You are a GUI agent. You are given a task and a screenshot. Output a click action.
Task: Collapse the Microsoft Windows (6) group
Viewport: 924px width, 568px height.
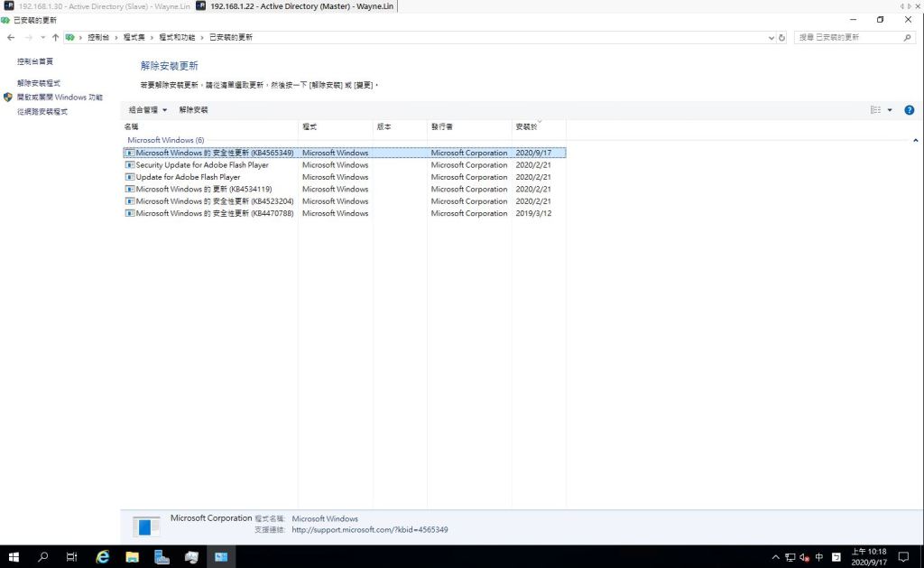(915, 141)
